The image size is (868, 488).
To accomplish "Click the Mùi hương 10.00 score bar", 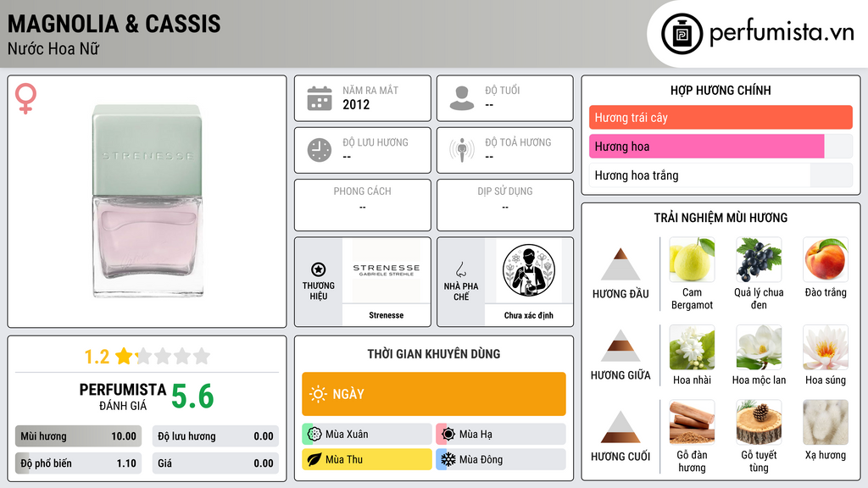I will (x=78, y=436).
